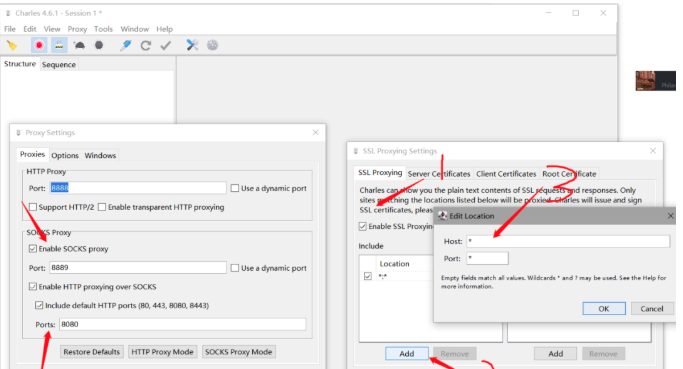Toggle Enable SOCKS proxy checkbox
Screen dimensions: 683x369
point(33,249)
